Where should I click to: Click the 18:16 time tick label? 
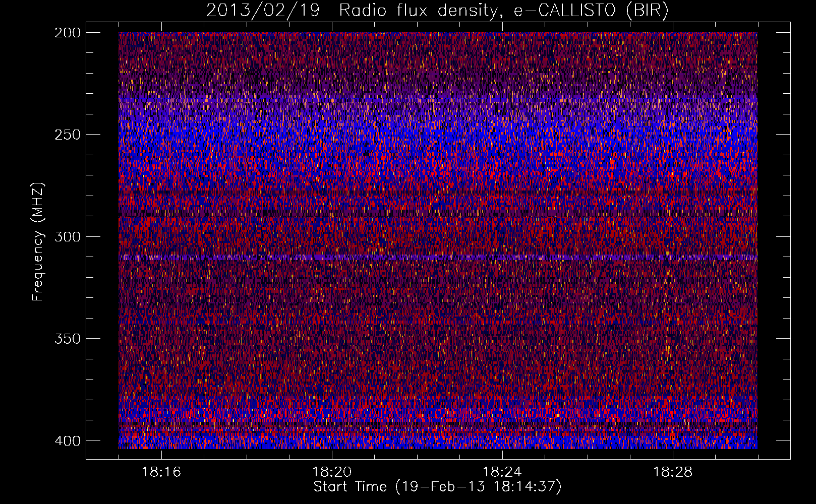pyautogui.click(x=161, y=472)
